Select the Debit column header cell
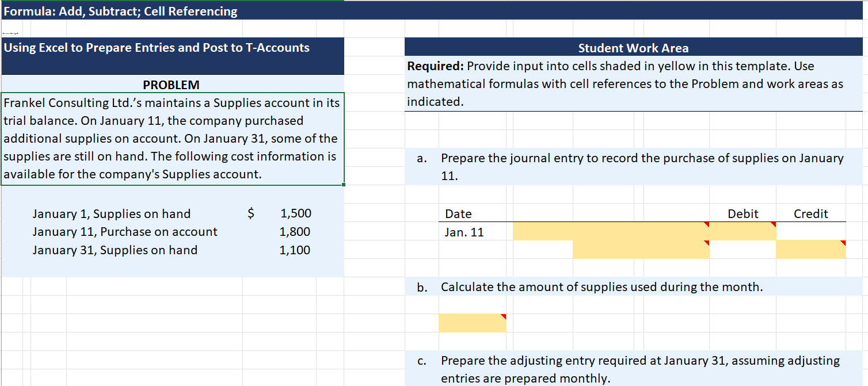The width and height of the screenshot is (868, 386). [x=743, y=213]
